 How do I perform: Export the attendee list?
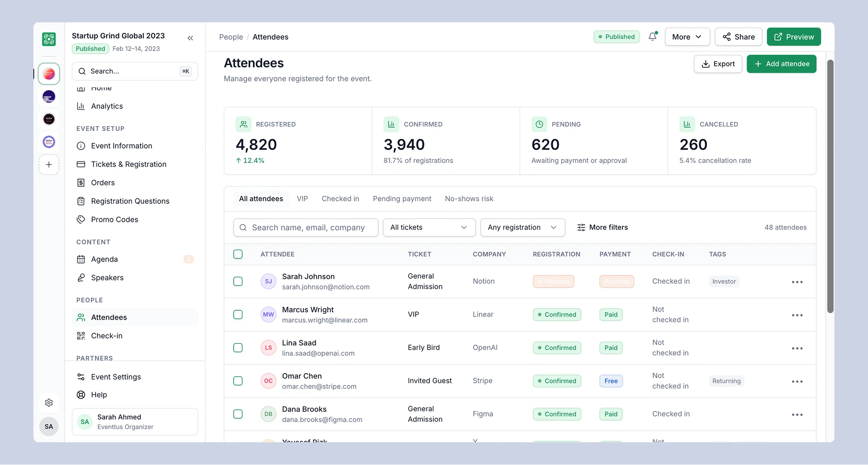(x=718, y=64)
